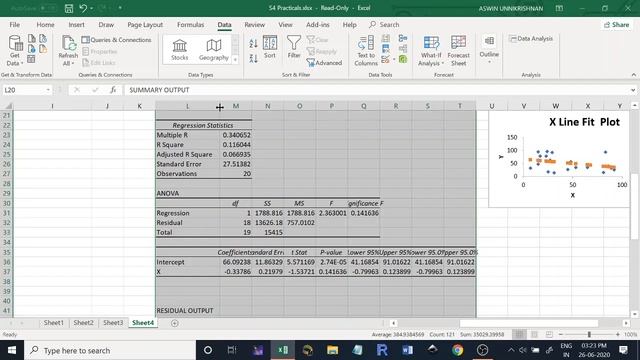
Task: Select the Stocks data type
Action: [180, 49]
